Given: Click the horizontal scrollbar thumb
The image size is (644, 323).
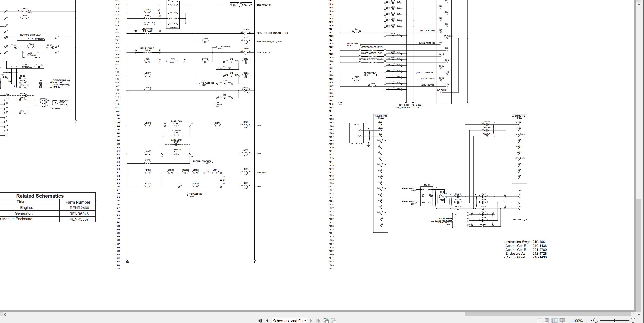Looking at the screenshot, I should tap(548, 314).
